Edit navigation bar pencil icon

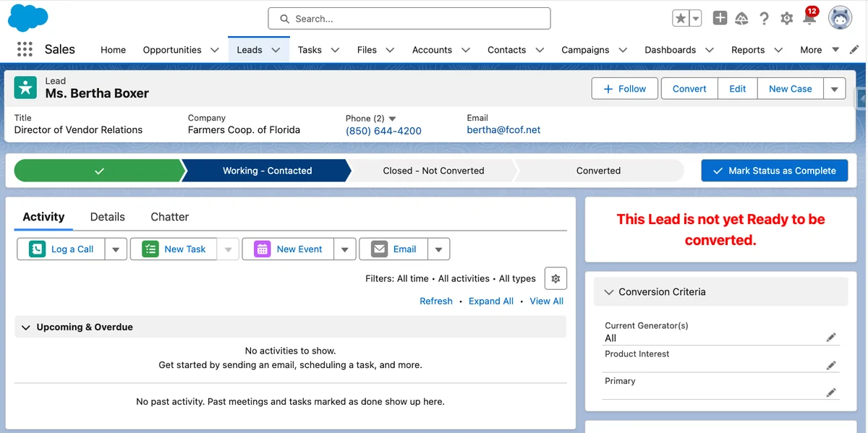click(854, 50)
